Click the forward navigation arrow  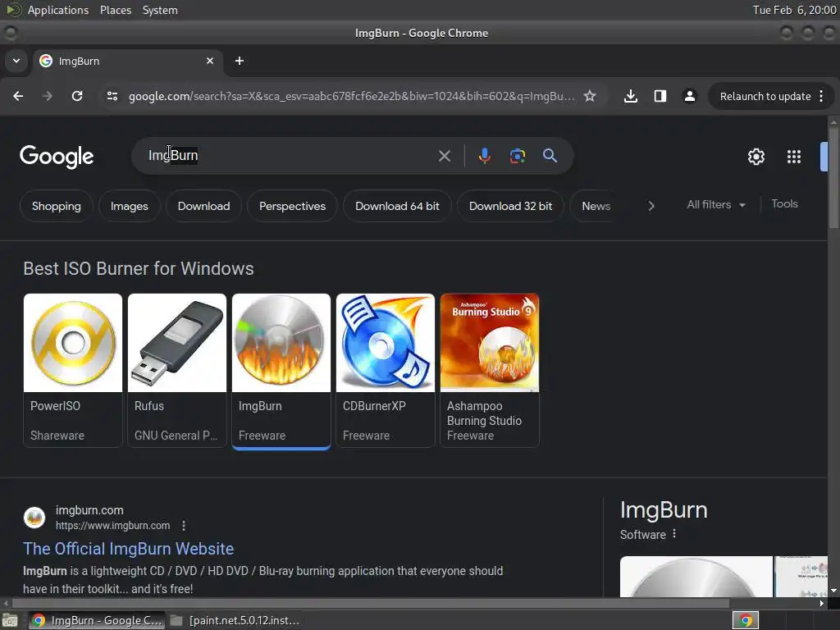click(x=48, y=96)
